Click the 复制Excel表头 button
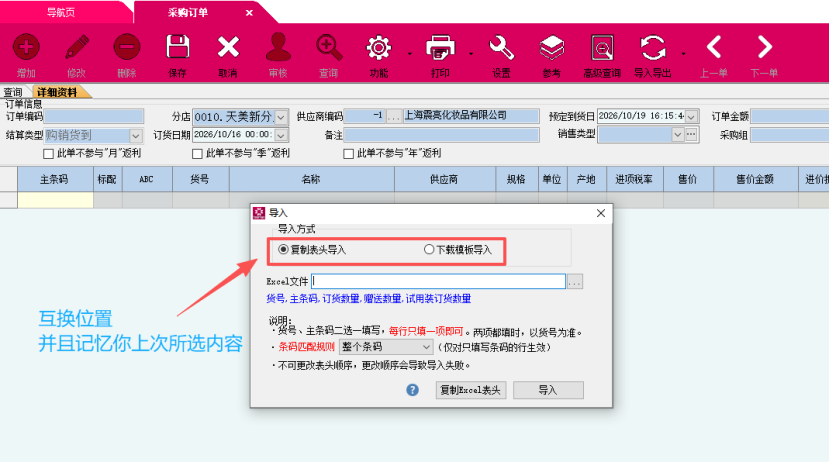 tap(471, 390)
